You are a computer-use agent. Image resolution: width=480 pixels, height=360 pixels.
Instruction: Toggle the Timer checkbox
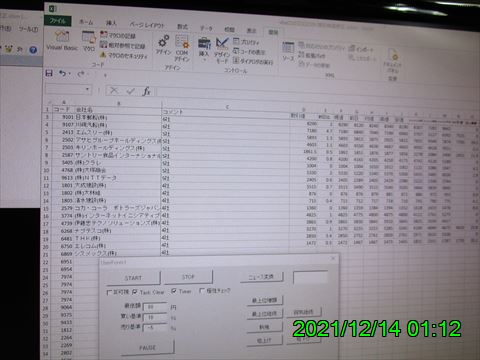coord(174,291)
